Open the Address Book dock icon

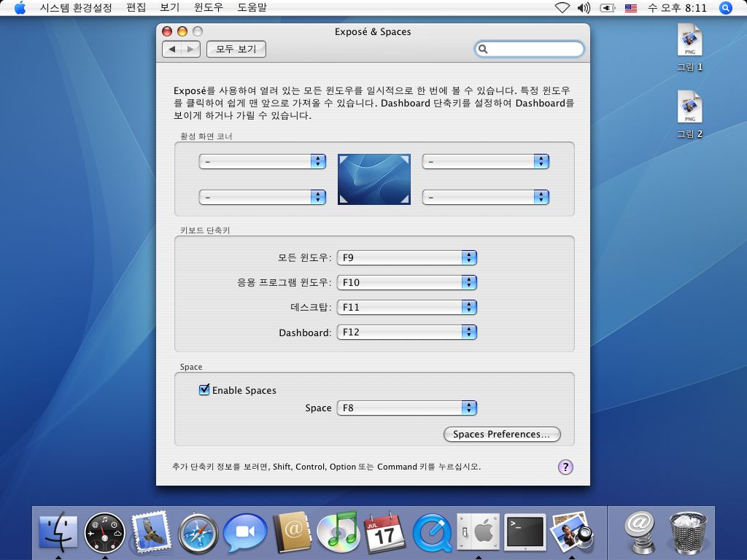pyautogui.click(x=292, y=532)
